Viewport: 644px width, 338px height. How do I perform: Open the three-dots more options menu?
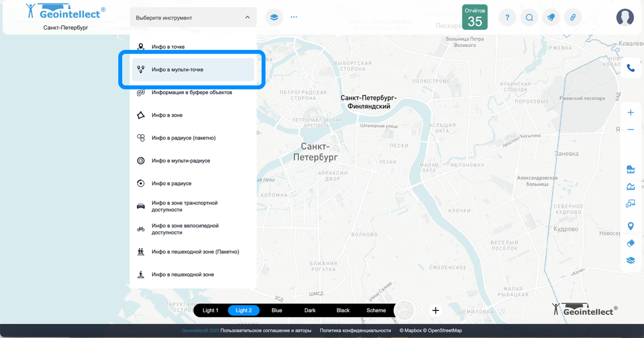pos(294,17)
